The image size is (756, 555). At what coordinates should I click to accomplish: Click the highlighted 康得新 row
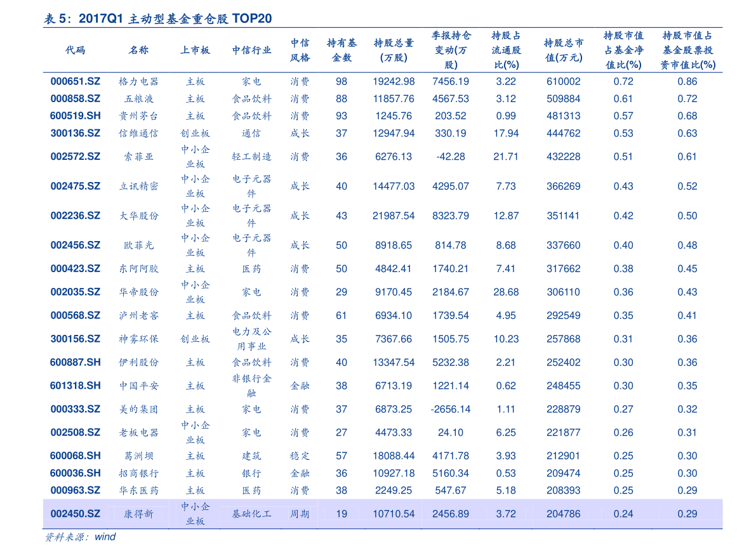(140, 514)
